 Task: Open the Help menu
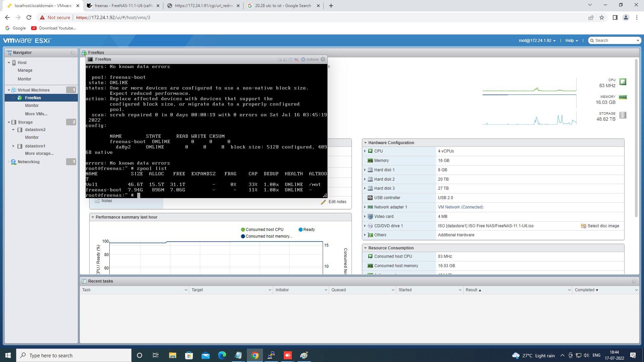[x=572, y=41]
